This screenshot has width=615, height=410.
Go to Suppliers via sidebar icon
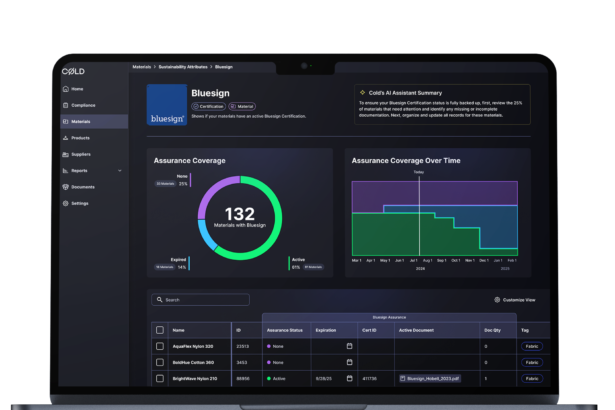(66, 154)
